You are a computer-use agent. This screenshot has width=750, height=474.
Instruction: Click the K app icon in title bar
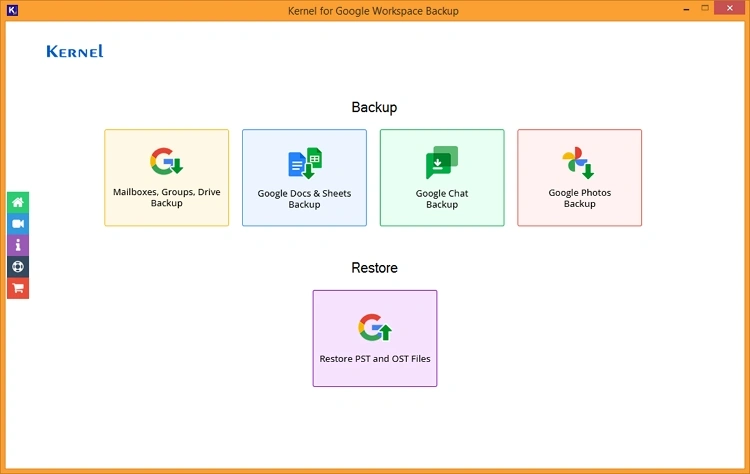12,10
